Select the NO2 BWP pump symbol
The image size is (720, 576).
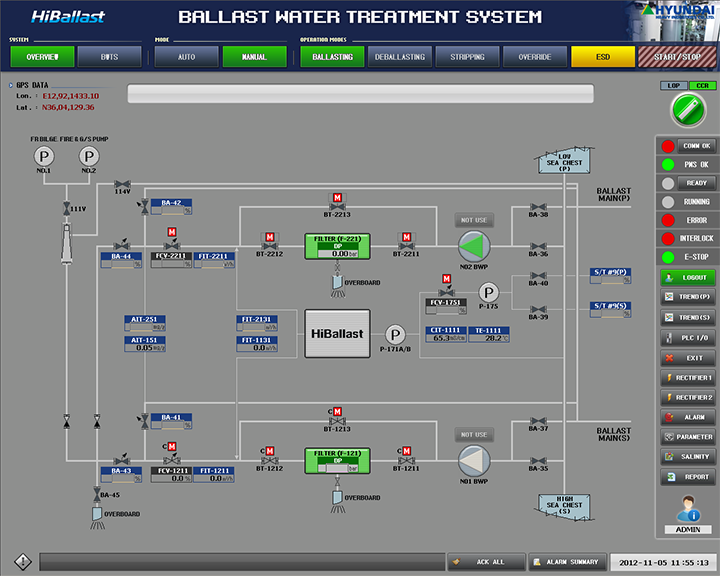pyautogui.click(x=474, y=247)
